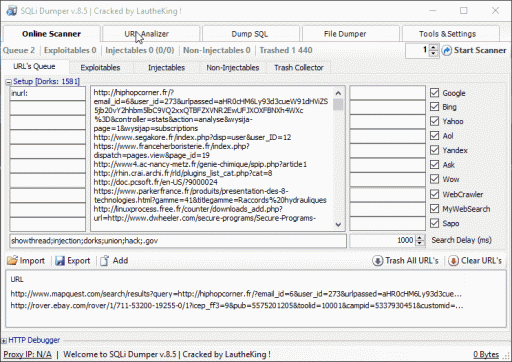
Task: Click the doc.pcsoft.fr URL line
Action: (155, 182)
